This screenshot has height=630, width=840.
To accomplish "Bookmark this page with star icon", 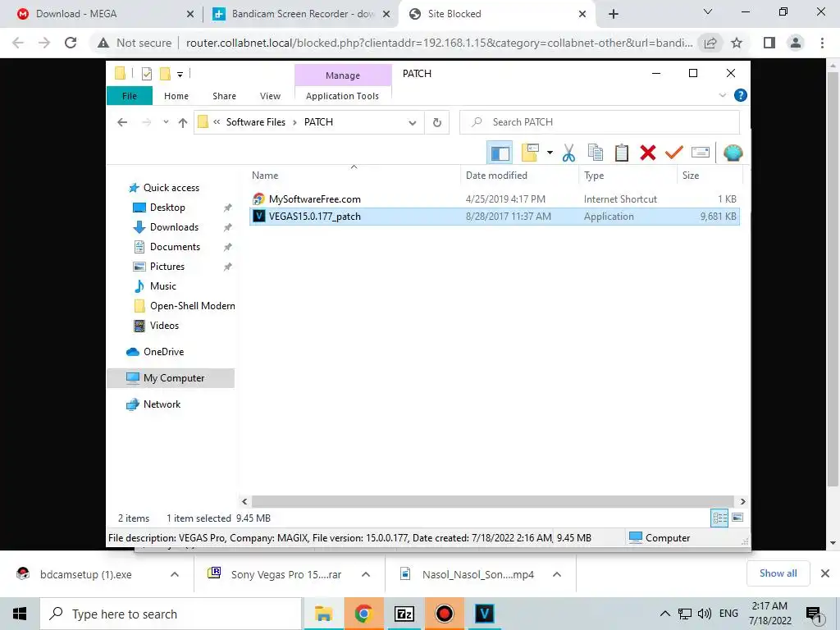I will pyautogui.click(x=737, y=43).
